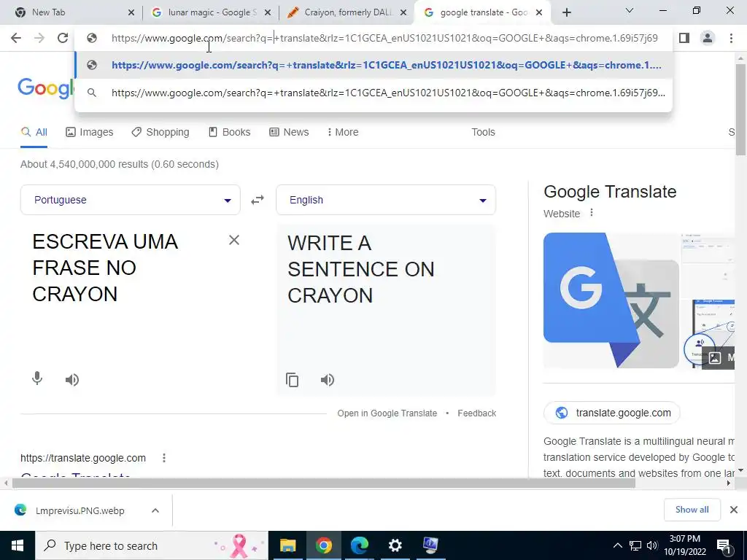Open File Explorer from taskbar
The image size is (747, 560).
click(287, 545)
